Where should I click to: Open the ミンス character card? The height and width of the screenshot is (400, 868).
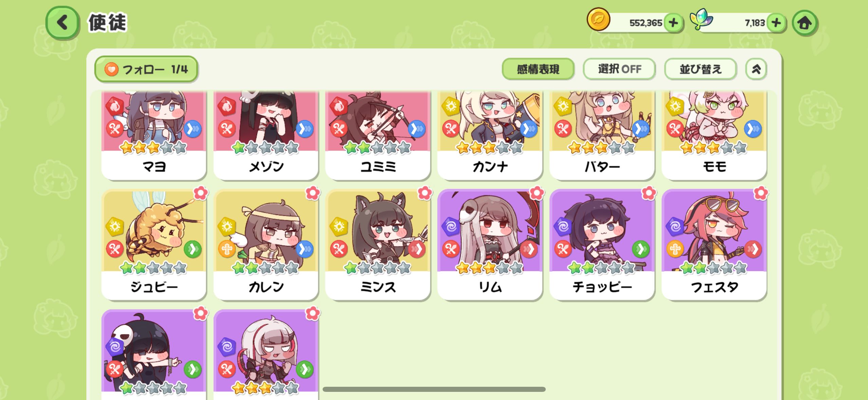(378, 245)
